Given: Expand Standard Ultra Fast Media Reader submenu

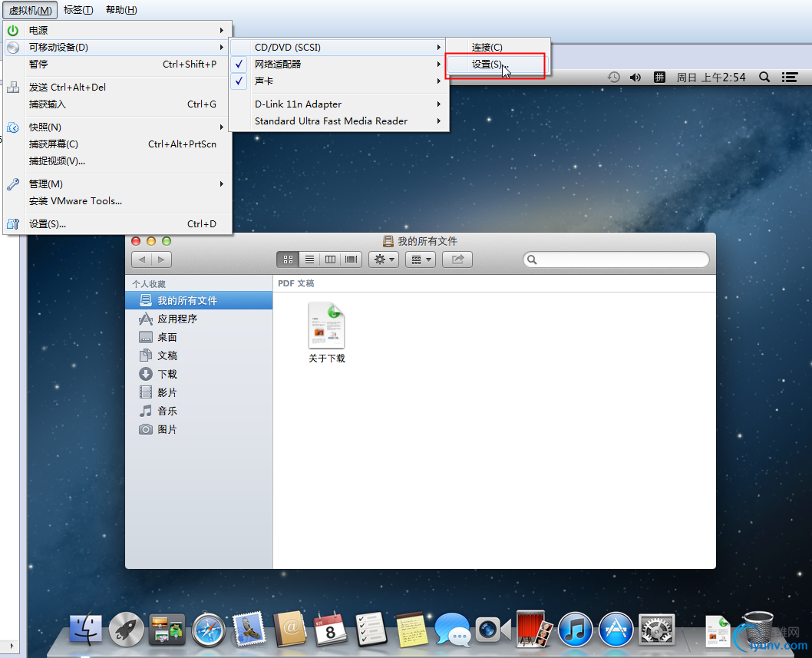Looking at the screenshot, I should tap(339, 121).
